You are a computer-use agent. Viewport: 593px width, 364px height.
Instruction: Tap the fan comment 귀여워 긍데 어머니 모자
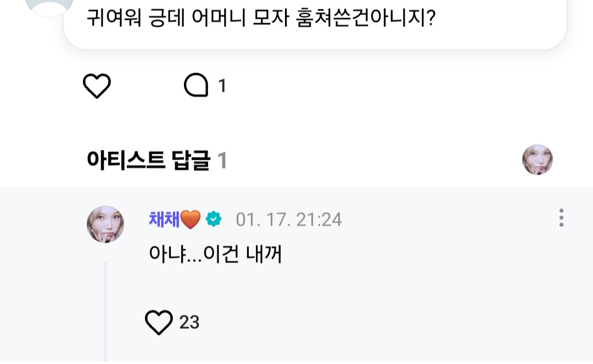pos(261,19)
